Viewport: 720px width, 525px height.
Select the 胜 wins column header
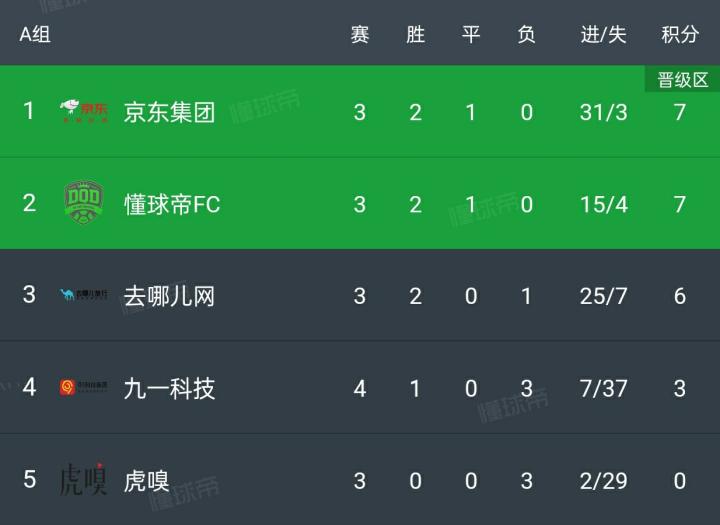coord(416,34)
